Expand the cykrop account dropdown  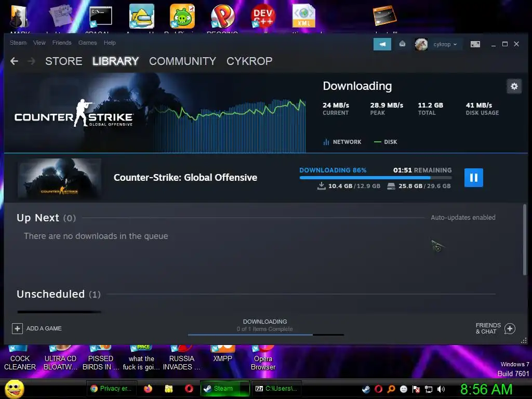point(445,45)
